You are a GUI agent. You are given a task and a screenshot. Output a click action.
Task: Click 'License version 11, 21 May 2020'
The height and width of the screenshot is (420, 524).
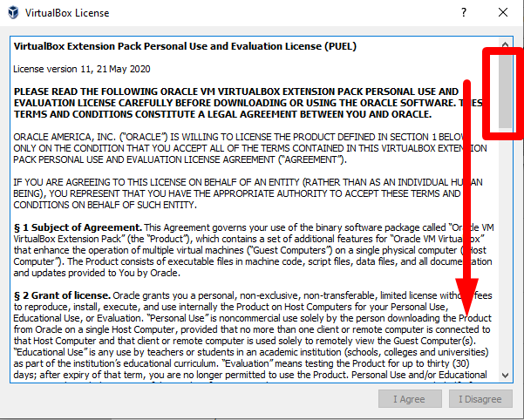point(82,69)
